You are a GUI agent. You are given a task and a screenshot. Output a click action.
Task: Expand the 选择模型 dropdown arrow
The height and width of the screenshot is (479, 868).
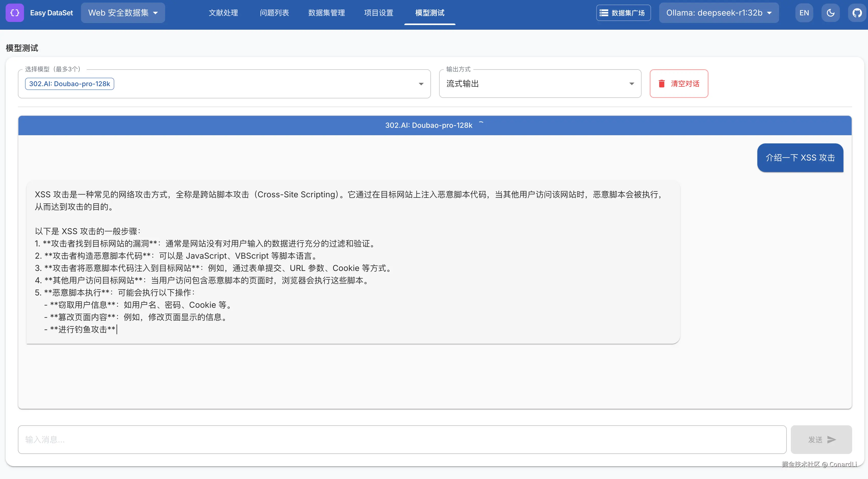click(x=421, y=84)
